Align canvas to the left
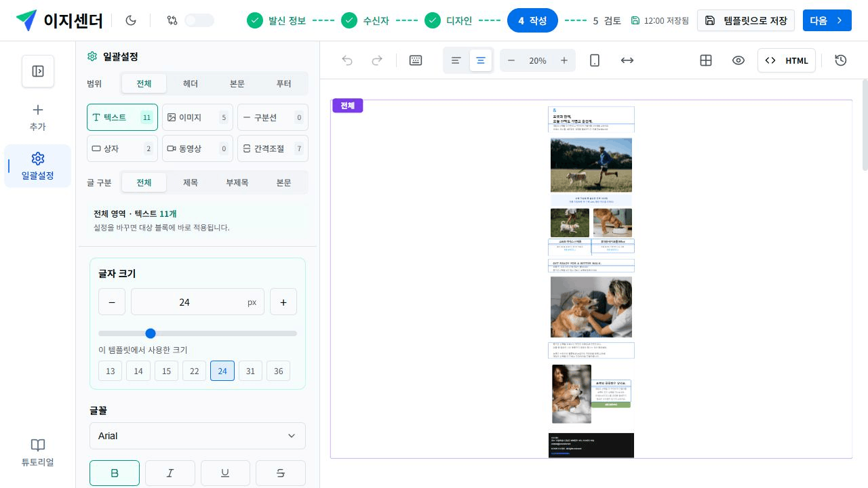This screenshot has height=488, width=868. pyautogui.click(x=456, y=60)
